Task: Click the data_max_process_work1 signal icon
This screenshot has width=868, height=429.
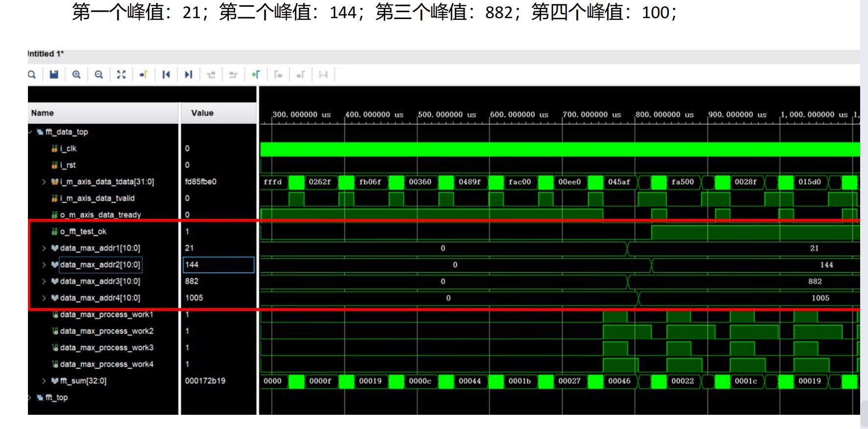Action: click(x=55, y=314)
